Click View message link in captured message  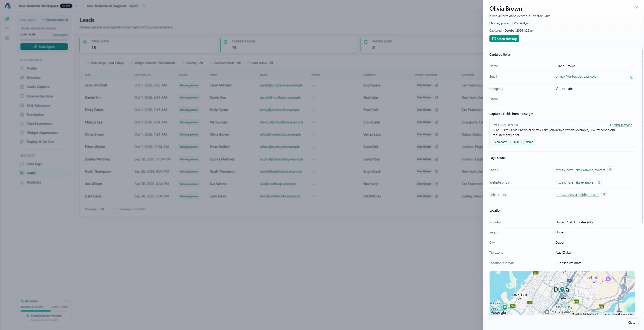point(621,125)
